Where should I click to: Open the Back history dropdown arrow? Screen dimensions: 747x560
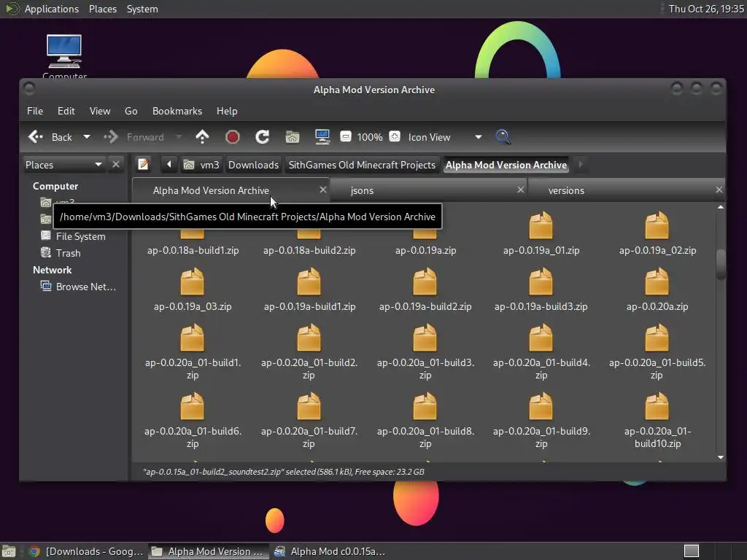coord(87,137)
